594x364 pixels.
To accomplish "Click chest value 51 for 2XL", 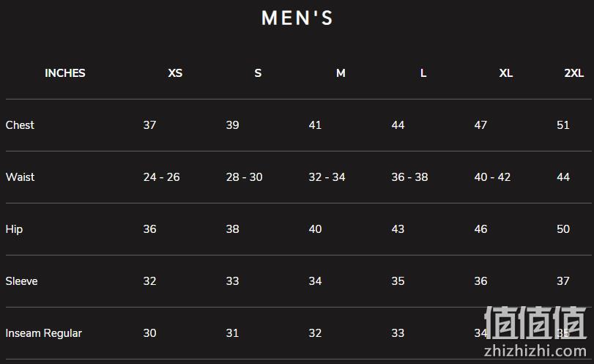I will [x=563, y=125].
